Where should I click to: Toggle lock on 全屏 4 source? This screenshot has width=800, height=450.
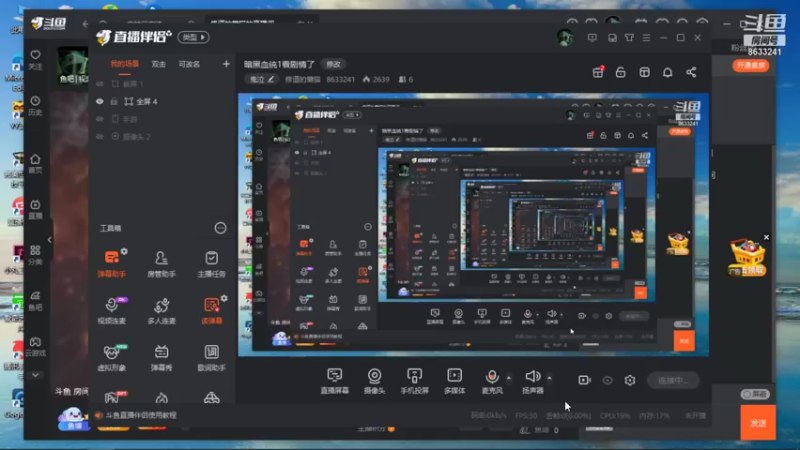114,102
